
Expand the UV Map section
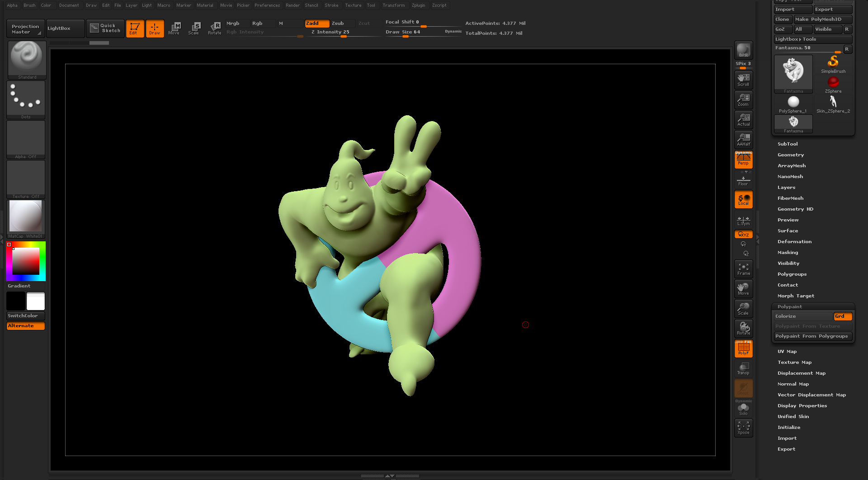(x=787, y=352)
